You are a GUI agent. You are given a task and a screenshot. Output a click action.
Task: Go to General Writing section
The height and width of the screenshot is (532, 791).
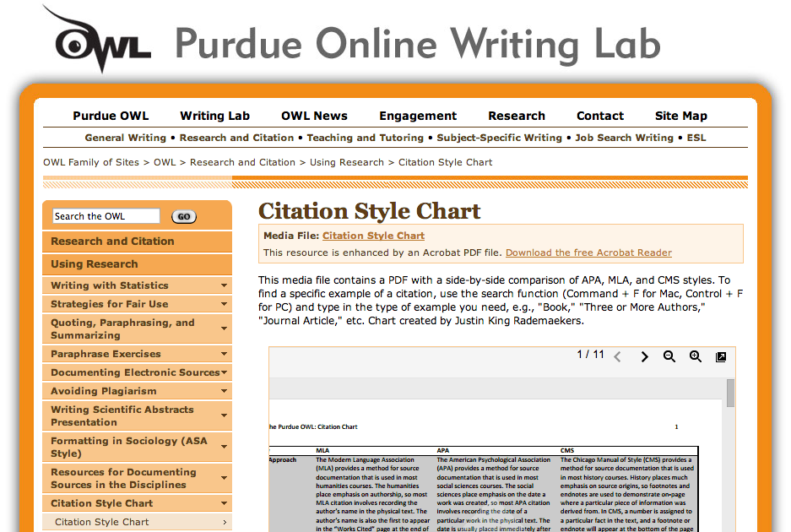tap(125, 138)
